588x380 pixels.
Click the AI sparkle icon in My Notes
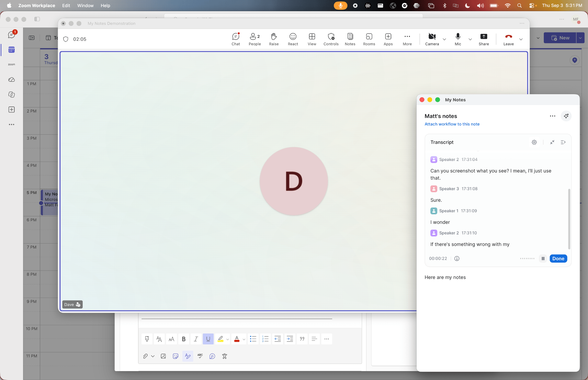(566, 116)
